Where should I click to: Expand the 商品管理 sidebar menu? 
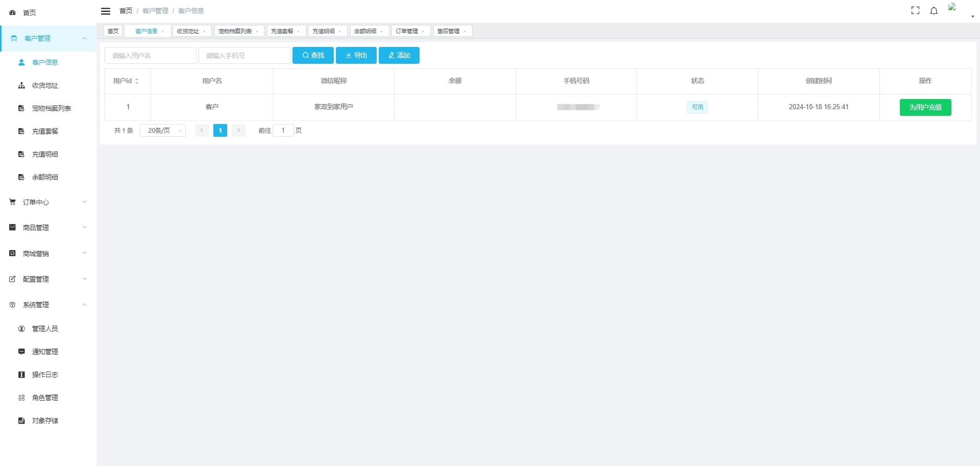[x=48, y=228]
